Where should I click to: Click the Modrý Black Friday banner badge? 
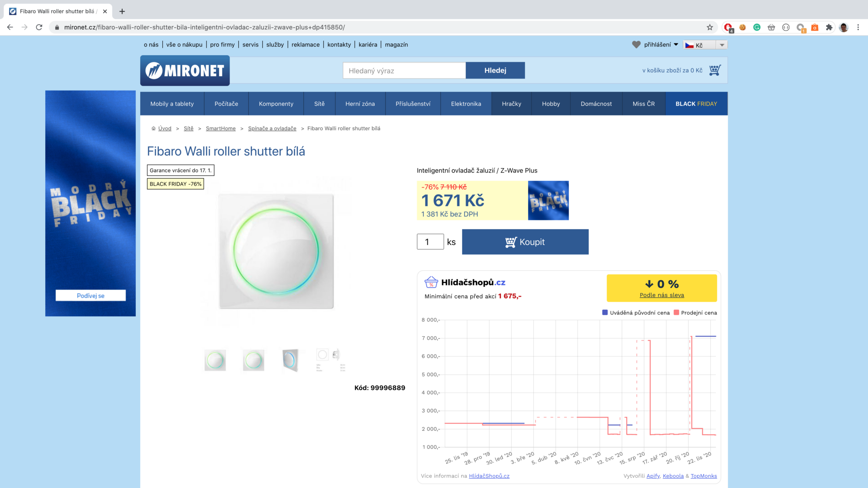(x=548, y=200)
